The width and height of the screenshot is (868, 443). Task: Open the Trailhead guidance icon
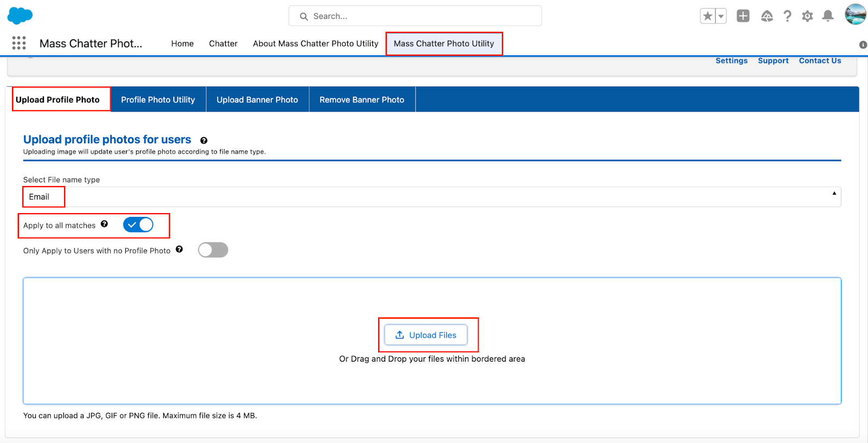tap(767, 16)
